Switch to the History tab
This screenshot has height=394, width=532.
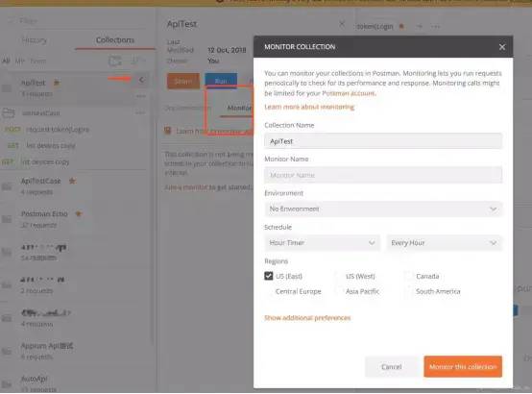[34, 40]
